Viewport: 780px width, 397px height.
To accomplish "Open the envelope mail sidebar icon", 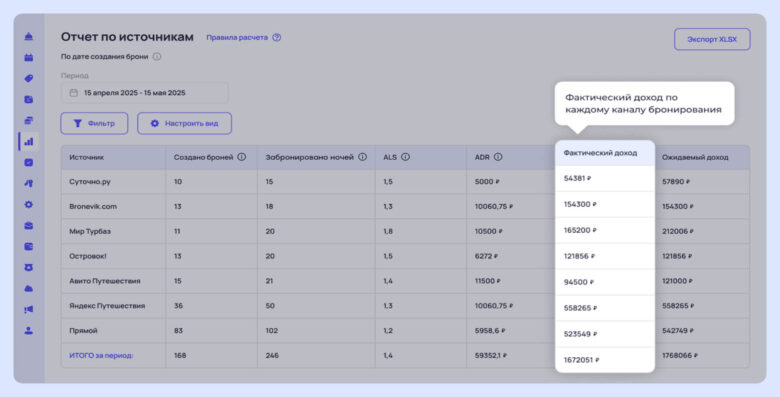I will pyautogui.click(x=29, y=225).
